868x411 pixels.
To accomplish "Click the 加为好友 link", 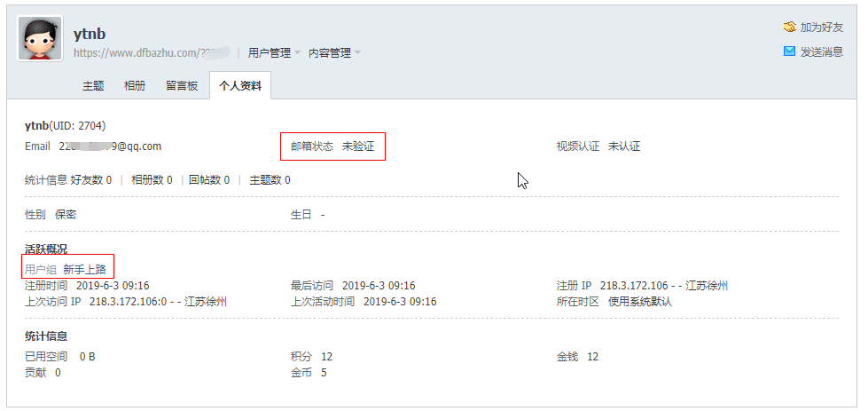I will tap(822, 28).
